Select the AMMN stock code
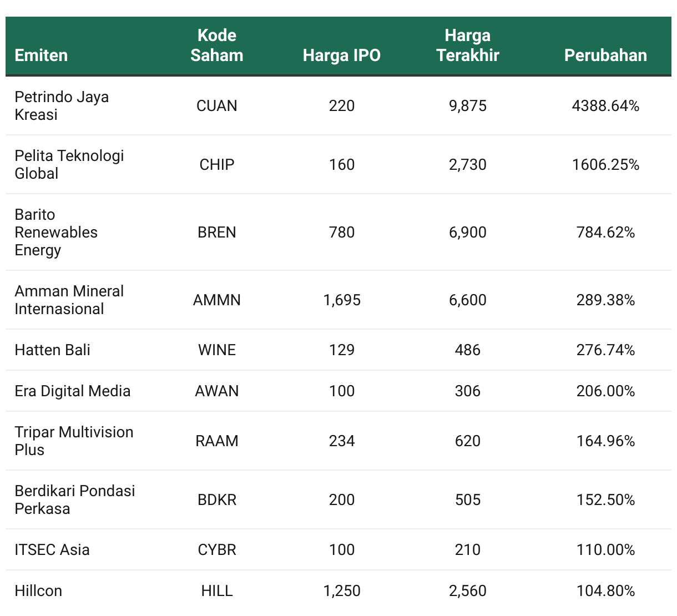Screen dimensions: 677x616 tap(216, 300)
